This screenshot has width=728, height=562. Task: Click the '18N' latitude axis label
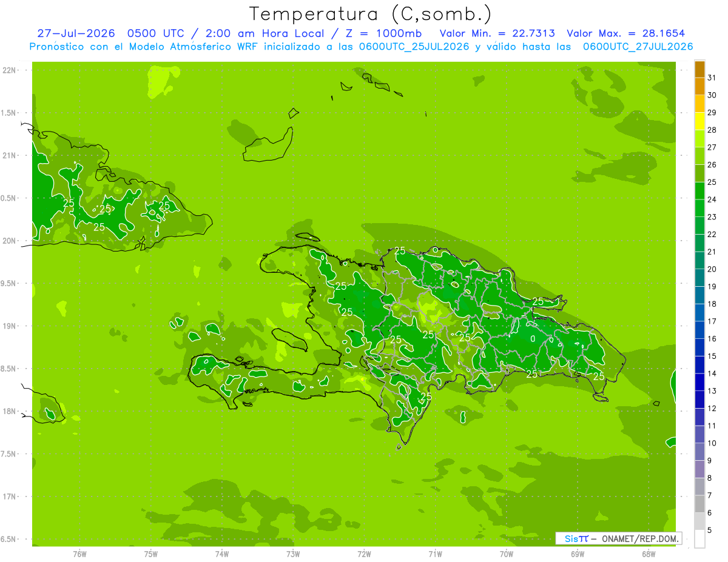[x=10, y=411]
